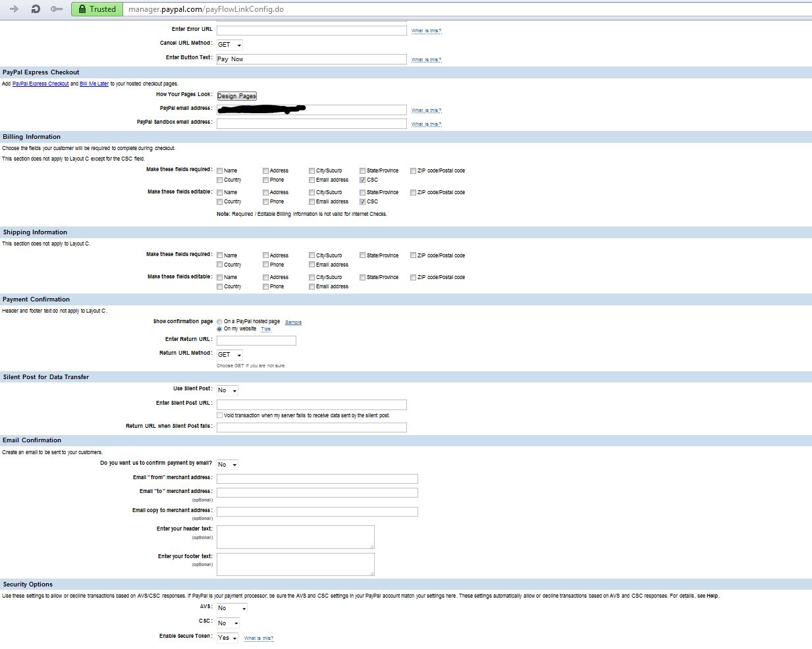Select On my website radio option
The width and height of the screenshot is (812, 649).
pyautogui.click(x=220, y=328)
